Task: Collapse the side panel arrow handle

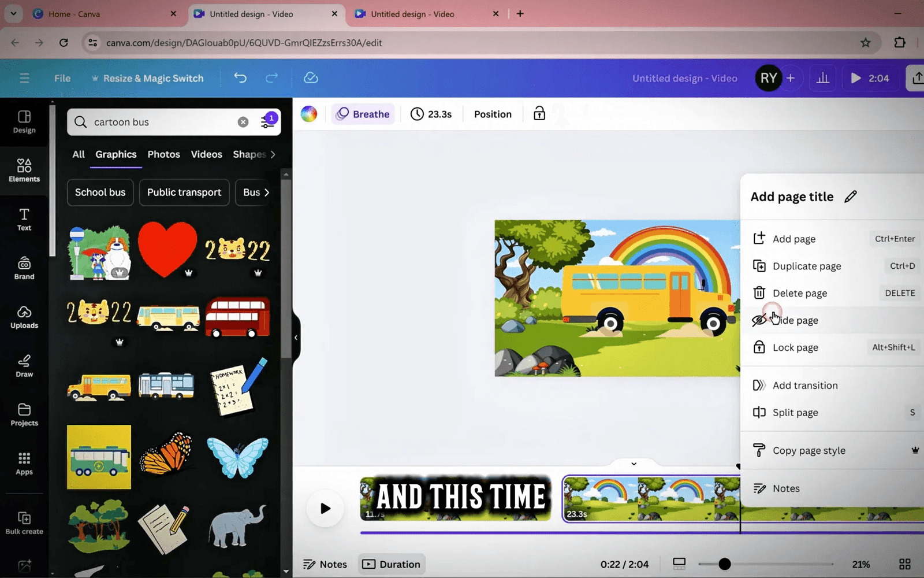Action: (x=296, y=338)
